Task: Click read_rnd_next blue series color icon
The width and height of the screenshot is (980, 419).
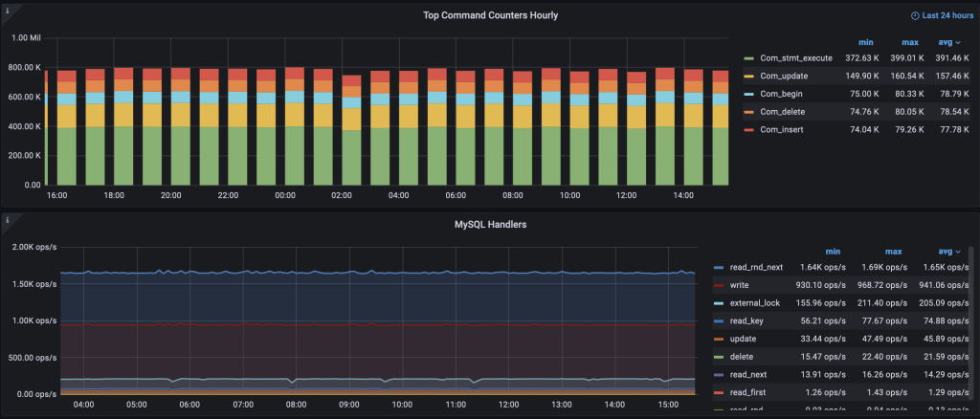Action: point(718,268)
